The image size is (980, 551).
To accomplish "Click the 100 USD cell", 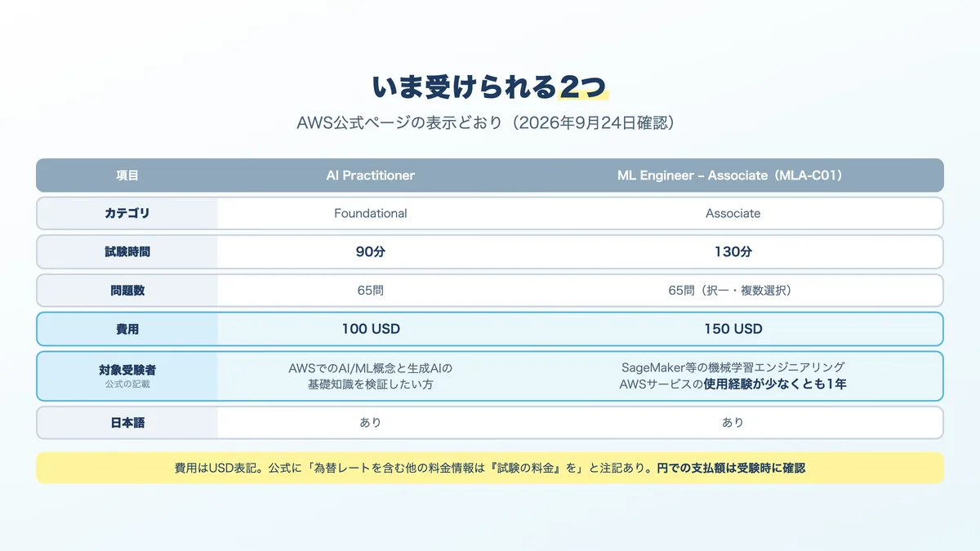I will pyautogui.click(x=371, y=329).
